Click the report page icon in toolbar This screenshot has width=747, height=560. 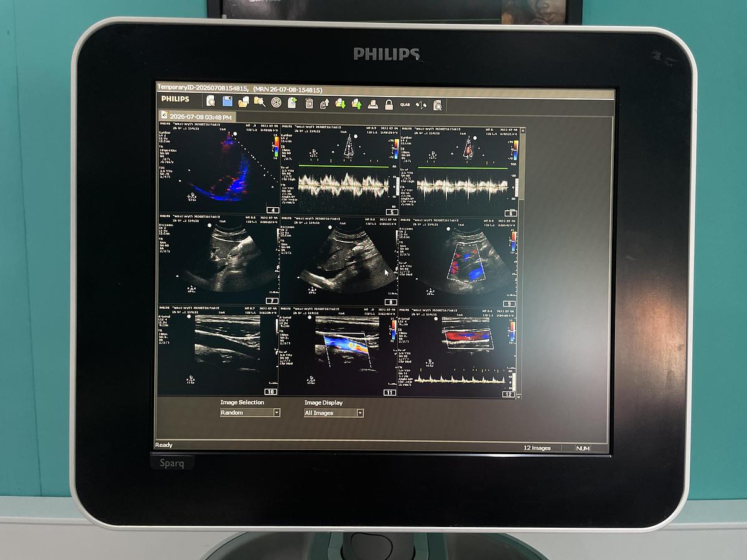(x=309, y=103)
